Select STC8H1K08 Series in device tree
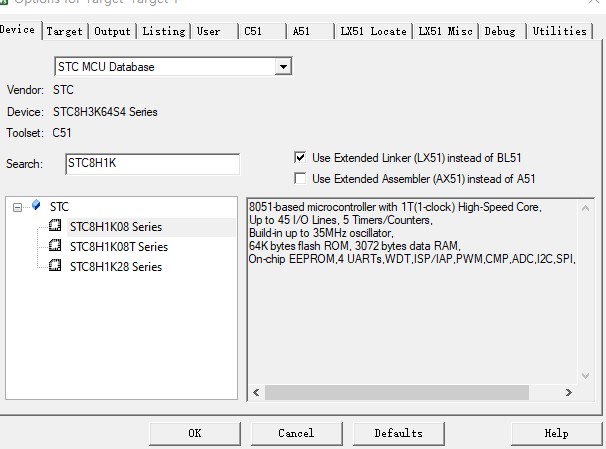The image size is (606, 449). tap(116, 227)
